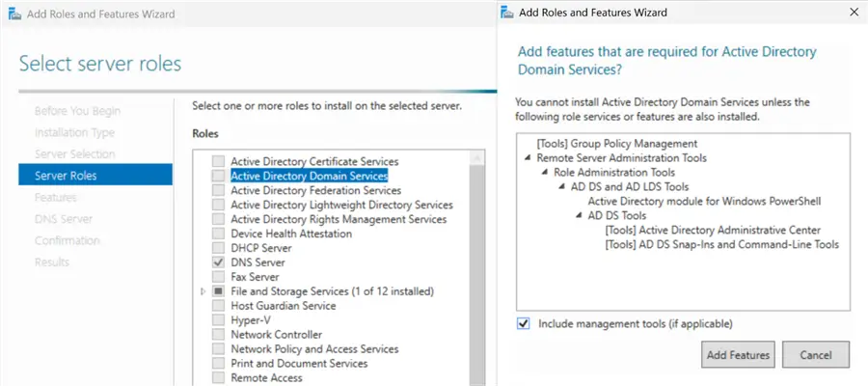
Task: Select DNS Server role text
Action: (x=258, y=262)
